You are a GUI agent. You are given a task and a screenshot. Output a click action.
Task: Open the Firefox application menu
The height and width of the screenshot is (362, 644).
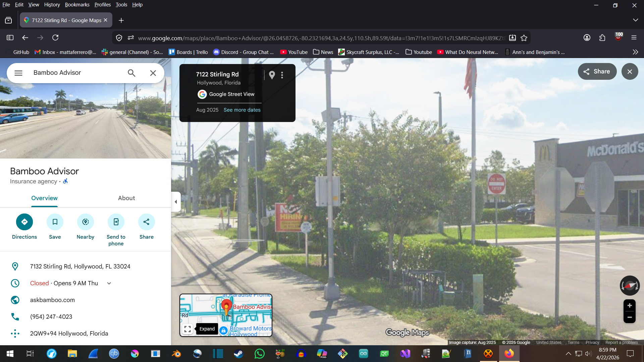tap(634, 38)
